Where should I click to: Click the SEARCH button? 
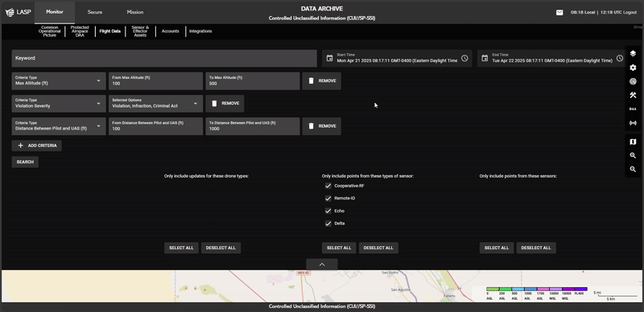click(25, 162)
